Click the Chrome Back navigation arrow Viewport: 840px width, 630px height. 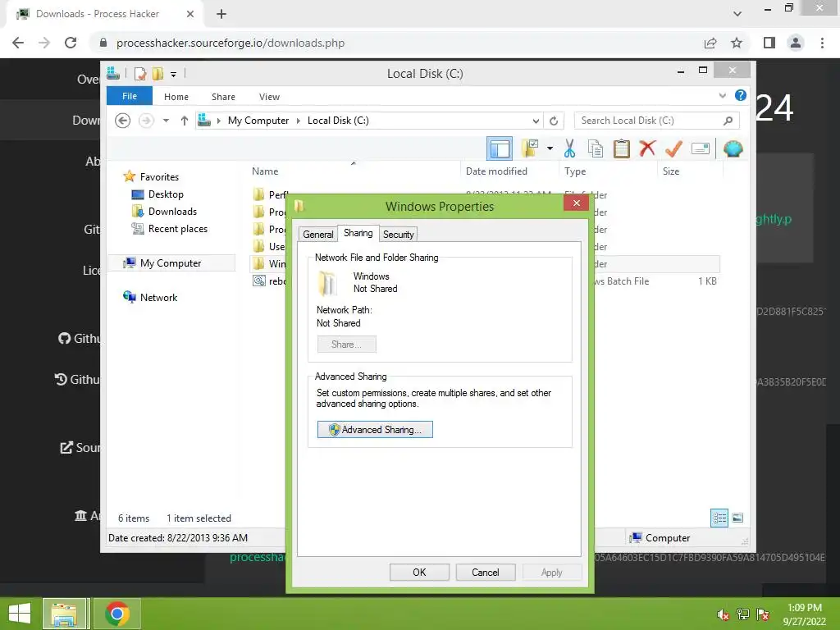(18, 43)
